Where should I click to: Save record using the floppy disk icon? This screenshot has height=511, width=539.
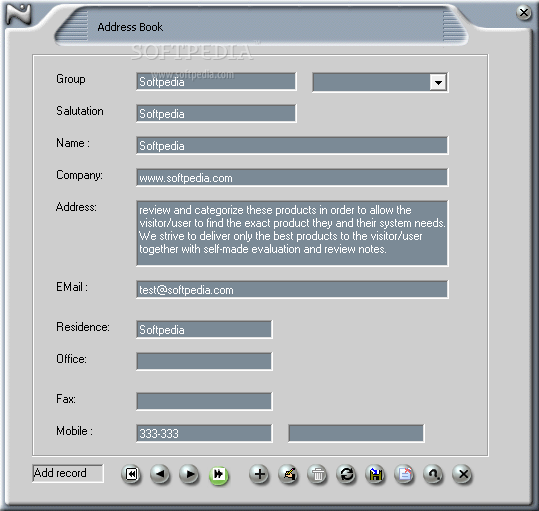pyautogui.click(x=376, y=474)
